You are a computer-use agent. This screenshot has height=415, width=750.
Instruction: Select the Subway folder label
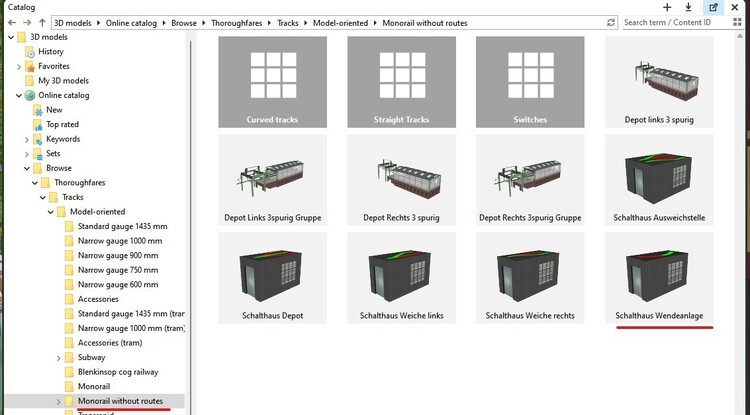coord(91,358)
